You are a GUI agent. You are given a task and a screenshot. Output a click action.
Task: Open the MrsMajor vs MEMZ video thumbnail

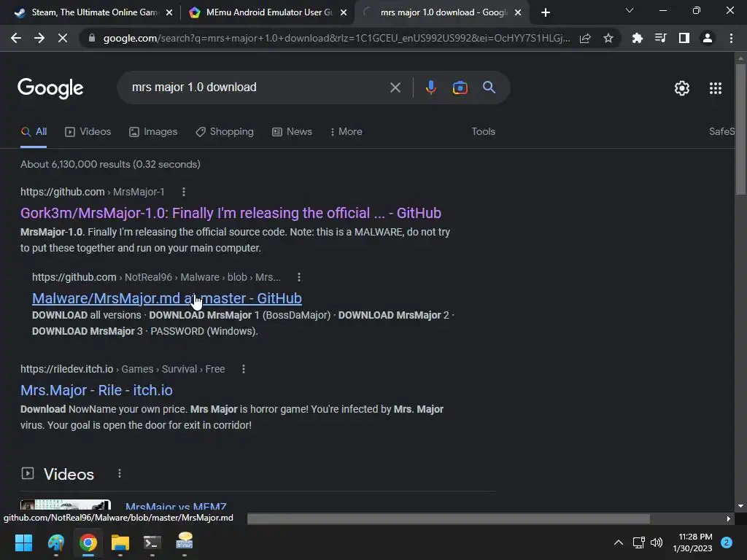(66, 505)
